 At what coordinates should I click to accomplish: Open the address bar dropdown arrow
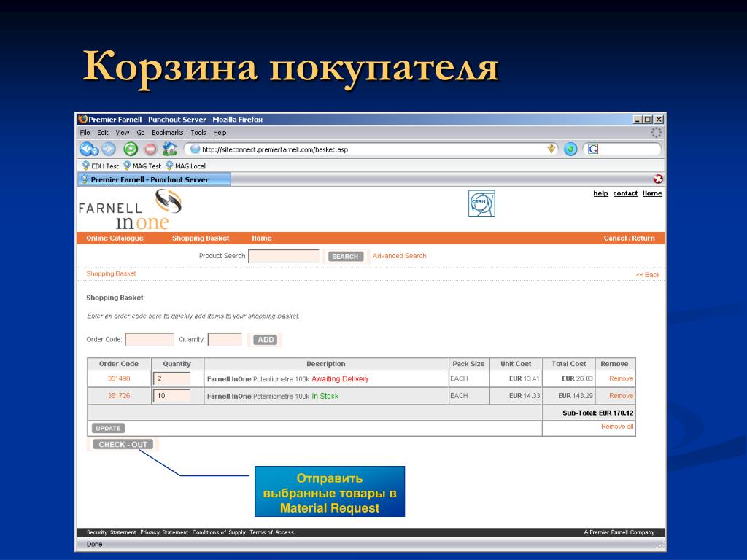551,149
